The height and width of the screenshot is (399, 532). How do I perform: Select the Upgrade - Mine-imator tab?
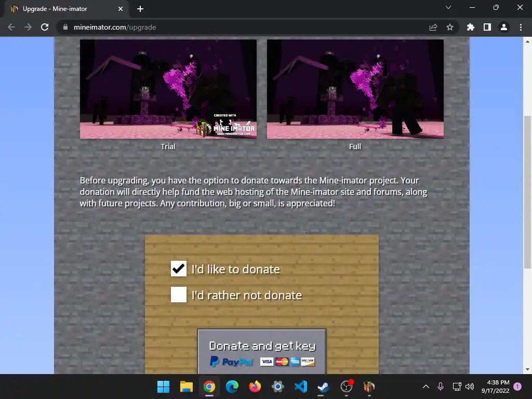(x=66, y=9)
